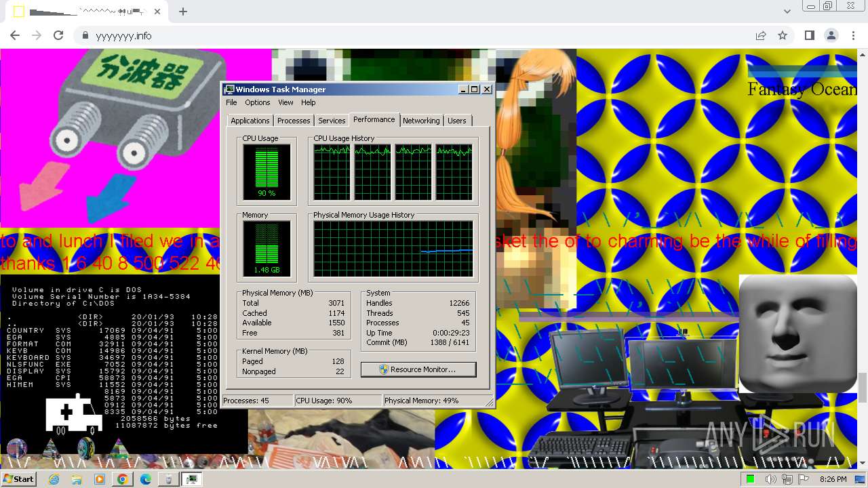
Task: Click the status bar Physical Memory: 49%
Action: point(433,401)
